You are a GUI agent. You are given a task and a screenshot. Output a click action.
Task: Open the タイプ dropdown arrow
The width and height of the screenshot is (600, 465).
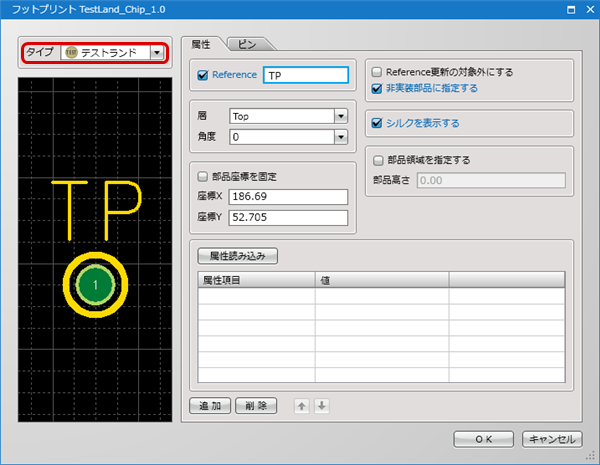[157, 52]
